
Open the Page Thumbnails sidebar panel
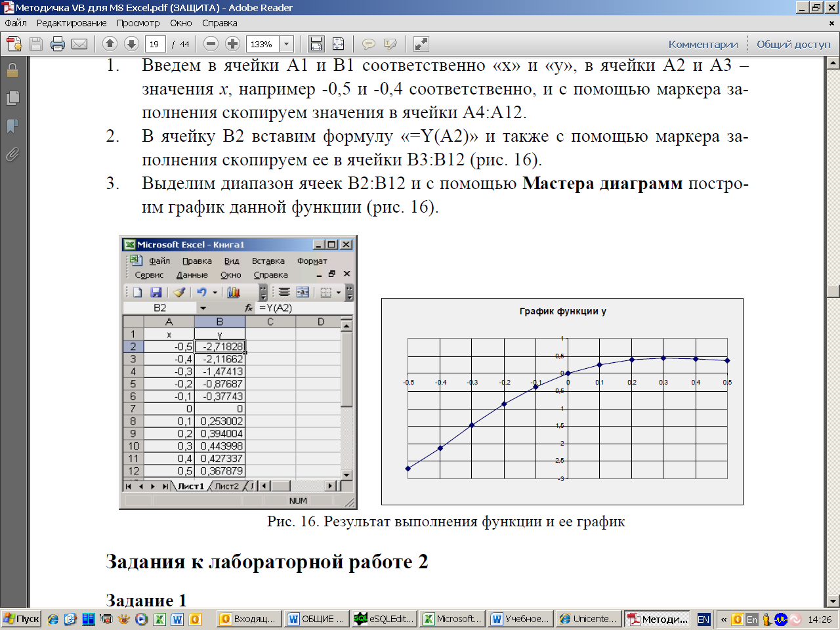click(12, 98)
